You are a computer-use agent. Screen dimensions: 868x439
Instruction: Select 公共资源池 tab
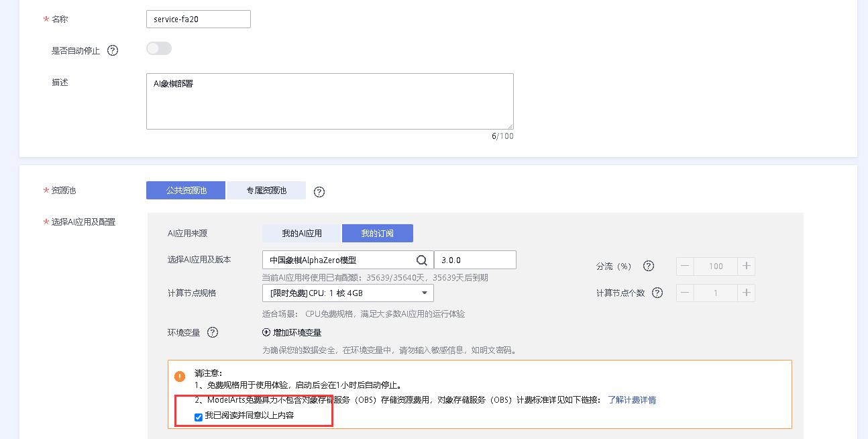coord(186,191)
